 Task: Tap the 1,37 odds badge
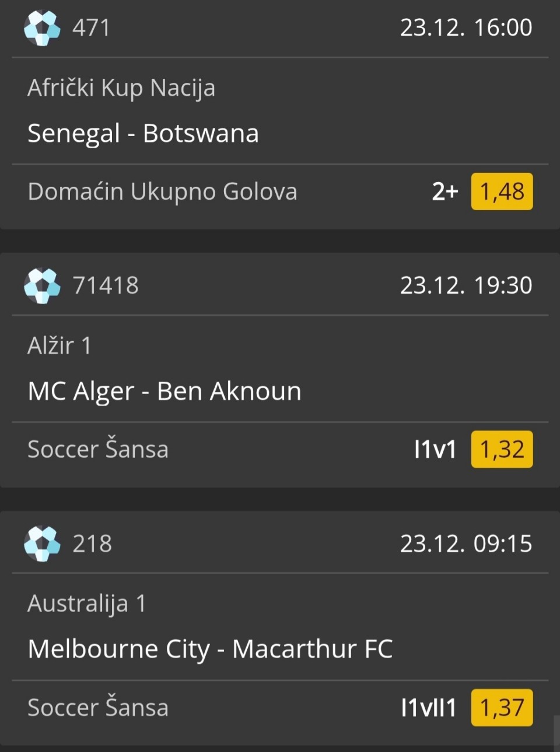point(502,708)
